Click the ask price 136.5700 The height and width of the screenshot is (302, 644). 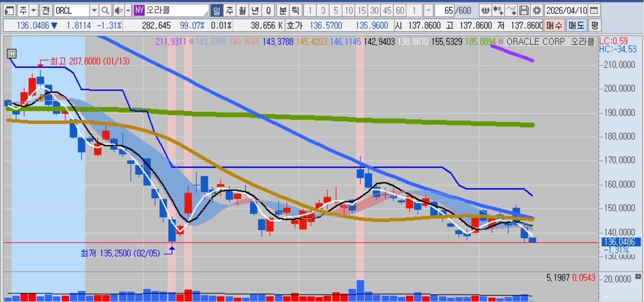coord(326,25)
